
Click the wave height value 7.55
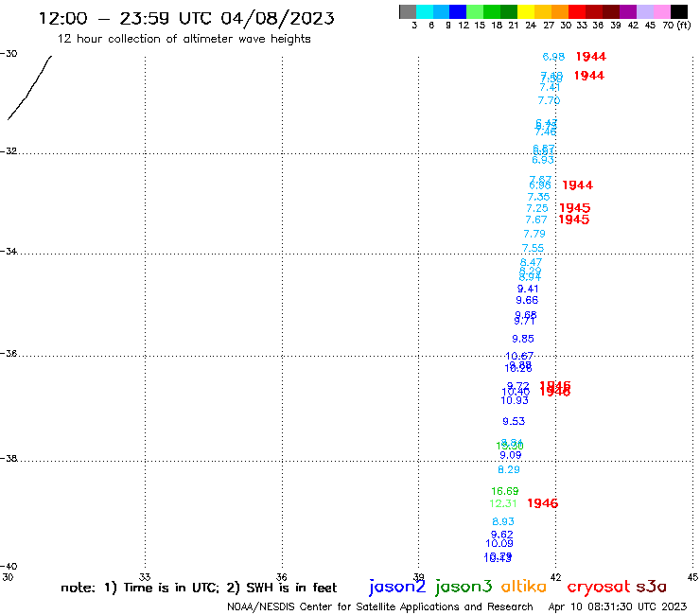533,248
